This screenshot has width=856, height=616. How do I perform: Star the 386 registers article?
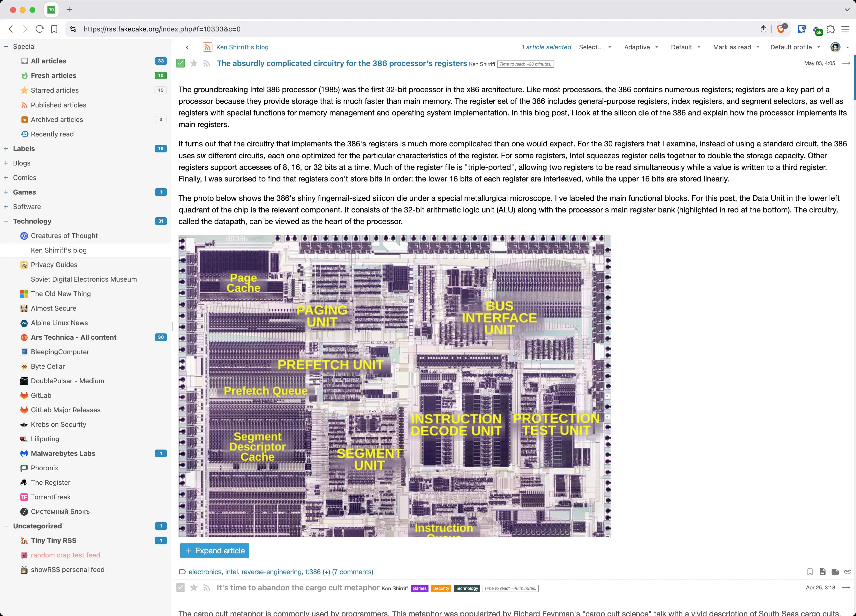click(x=194, y=63)
